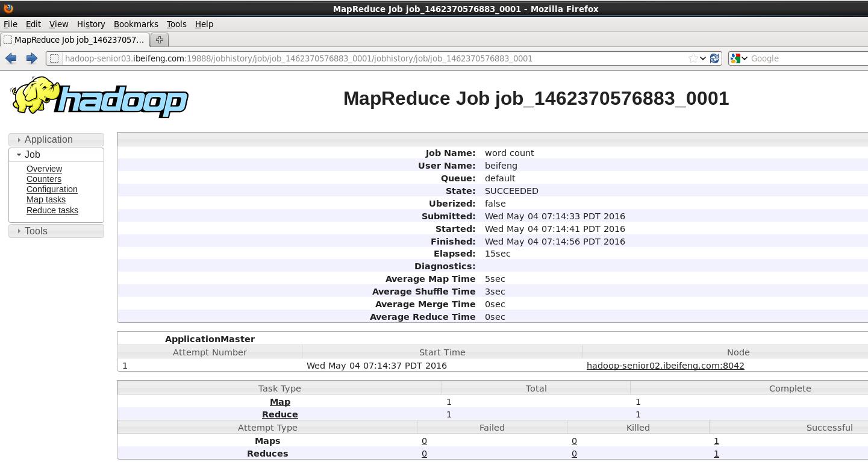Open the Edit menu
The height and width of the screenshot is (462, 868).
tap(33, 24)
